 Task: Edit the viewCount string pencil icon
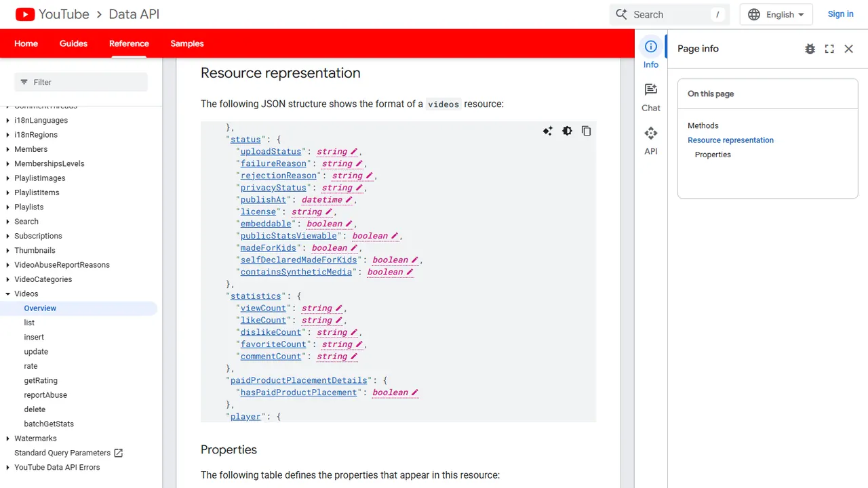point(339,308)
